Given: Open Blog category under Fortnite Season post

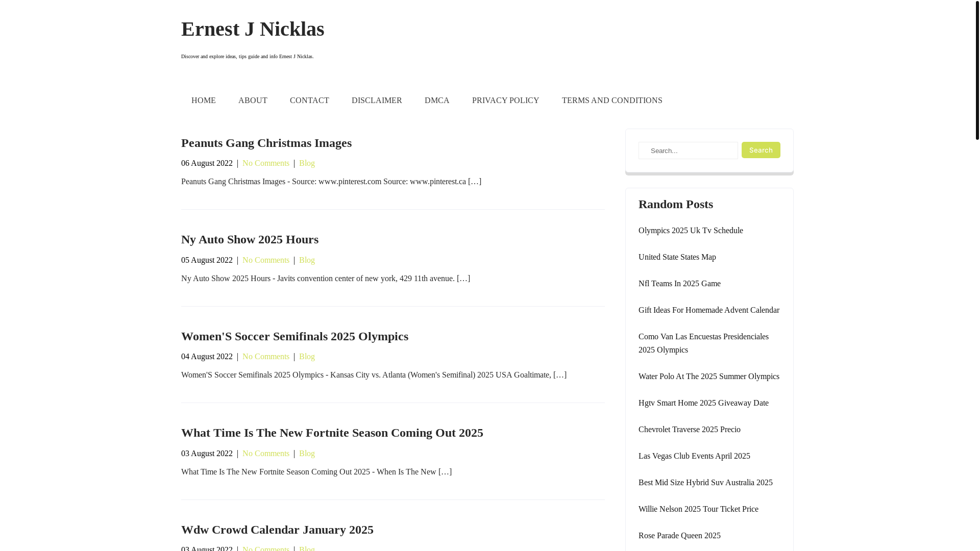Looking at the screenshot, I should [307, 454].
